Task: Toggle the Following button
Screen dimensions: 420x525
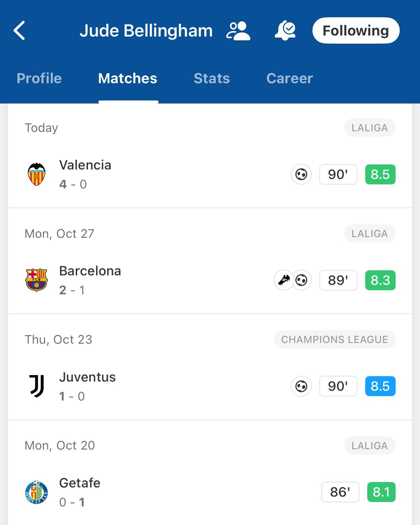Action: point(356,30)
